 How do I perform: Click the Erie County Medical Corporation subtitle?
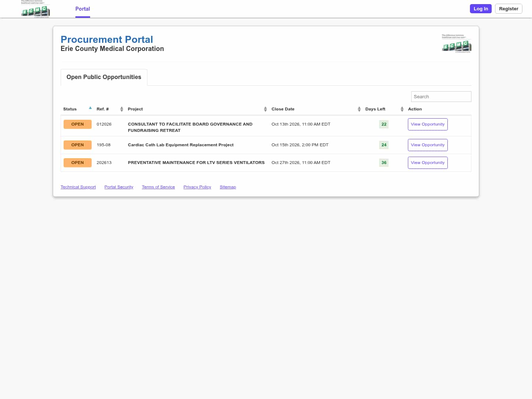tap(112, 49)
